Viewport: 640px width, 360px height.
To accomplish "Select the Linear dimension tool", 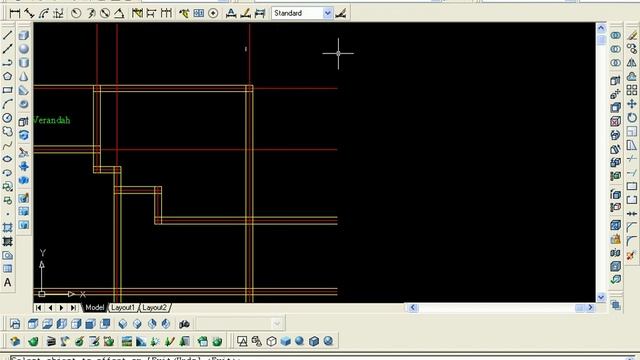I will (15, 13).
